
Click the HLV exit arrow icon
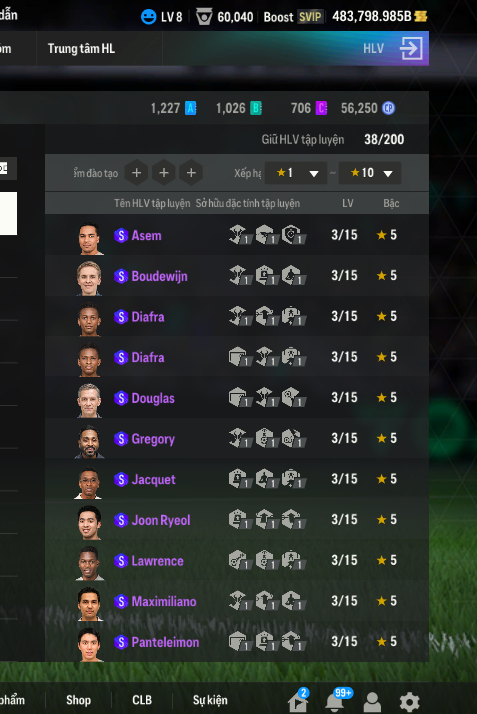411,48
